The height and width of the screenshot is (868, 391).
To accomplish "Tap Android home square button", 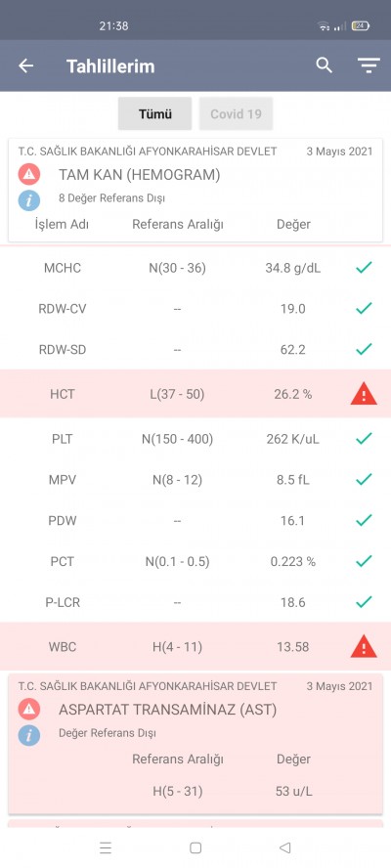I will pos(195,847).
